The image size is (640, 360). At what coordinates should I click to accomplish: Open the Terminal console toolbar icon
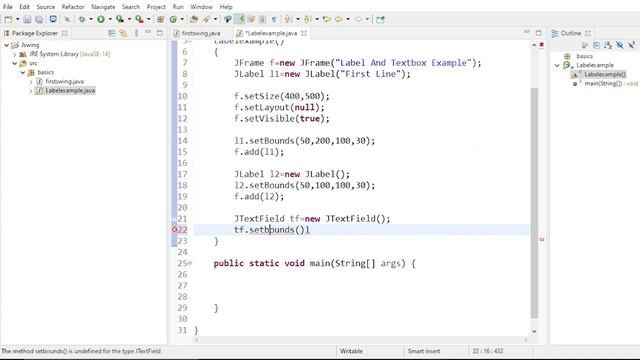53,19
